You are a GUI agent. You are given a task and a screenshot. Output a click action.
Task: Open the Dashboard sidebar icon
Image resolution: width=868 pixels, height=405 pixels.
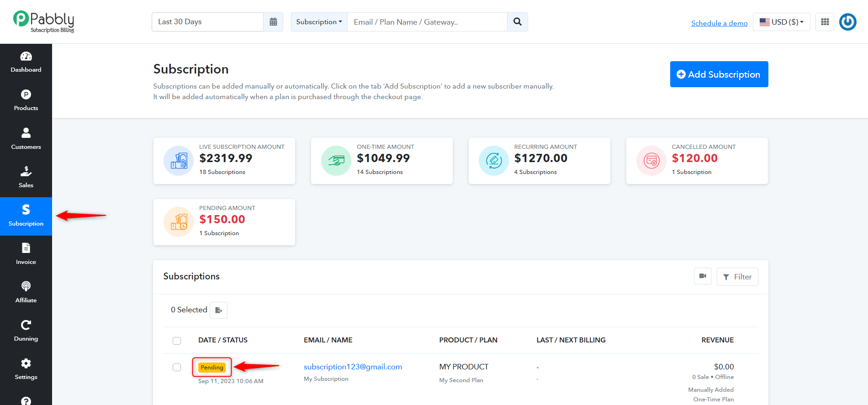click(x=26, y=57)
